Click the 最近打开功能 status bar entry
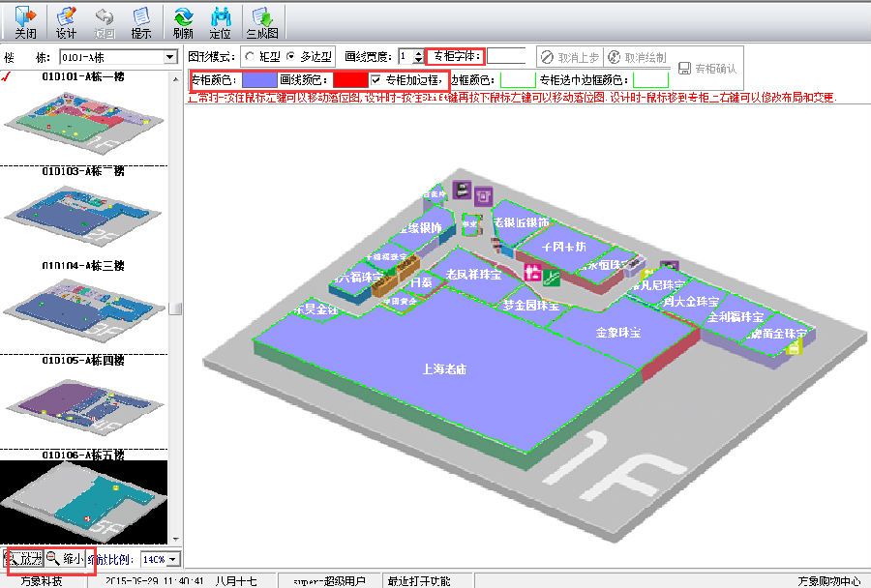The height and width of the screenshot is (588, 871). pos(419,581)
